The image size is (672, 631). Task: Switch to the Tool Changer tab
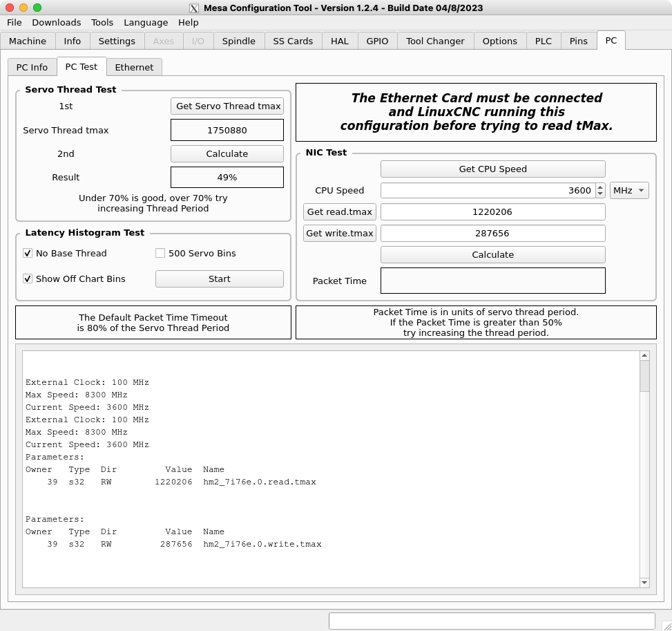[x=435, y=41]
